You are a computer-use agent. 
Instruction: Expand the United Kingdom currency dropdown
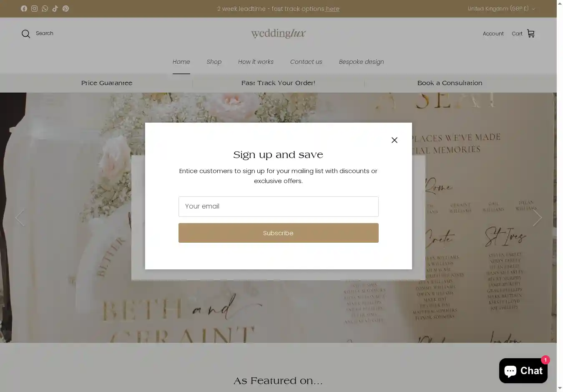[501, 8]
